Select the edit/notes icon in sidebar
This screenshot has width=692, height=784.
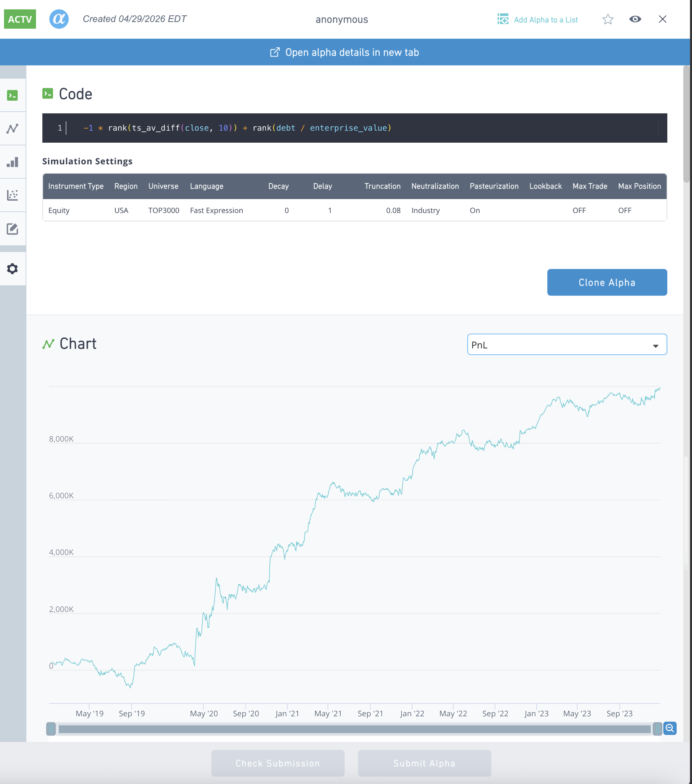[13, 229]
